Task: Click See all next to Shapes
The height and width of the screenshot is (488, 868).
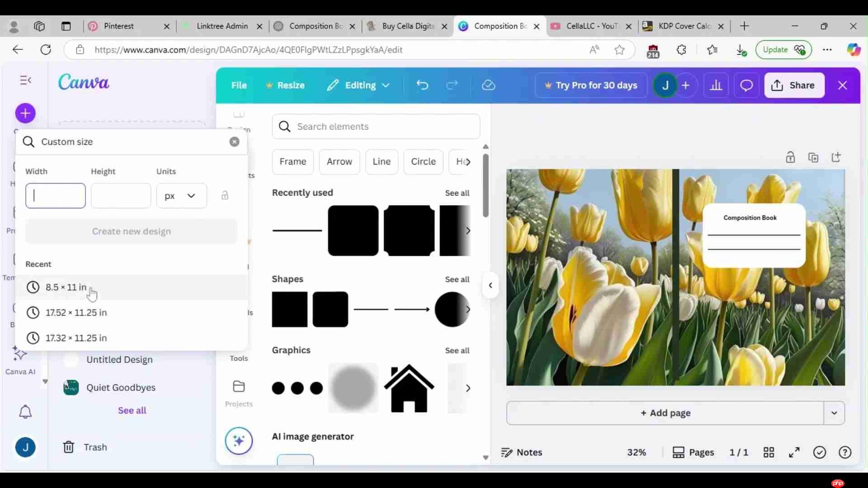Action: pyautogui.click(x=457, y=279)
